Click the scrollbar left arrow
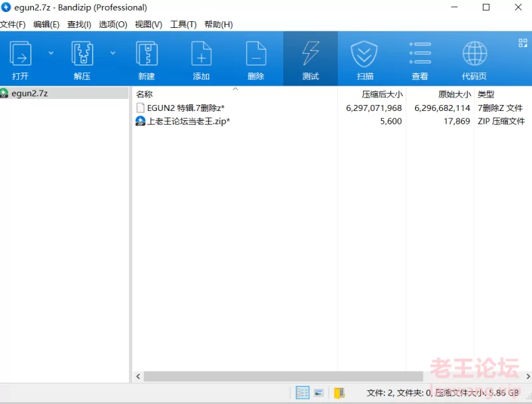Image resolution: width=532 pixels, height=404 pixels. coord(138,376)
